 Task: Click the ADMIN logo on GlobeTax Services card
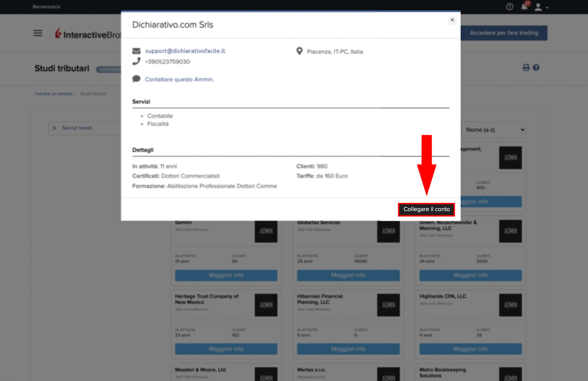click(388, 232)
